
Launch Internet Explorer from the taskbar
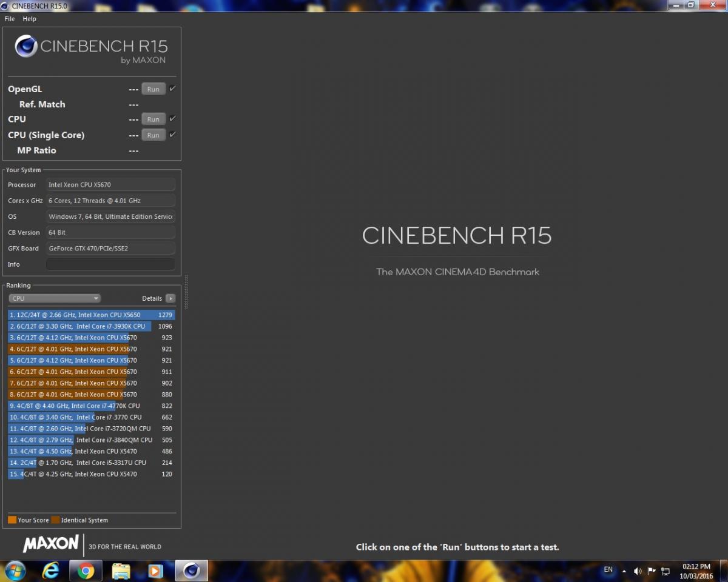point(51,570)
